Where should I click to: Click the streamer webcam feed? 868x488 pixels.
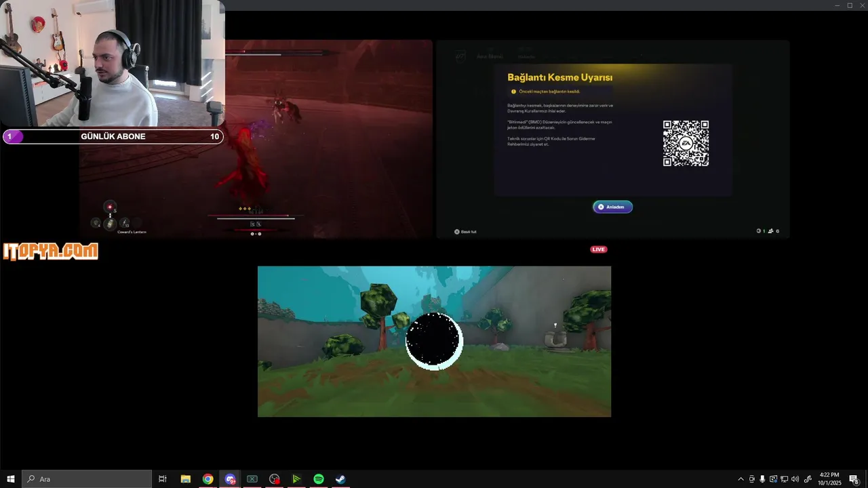click(112, 64)
